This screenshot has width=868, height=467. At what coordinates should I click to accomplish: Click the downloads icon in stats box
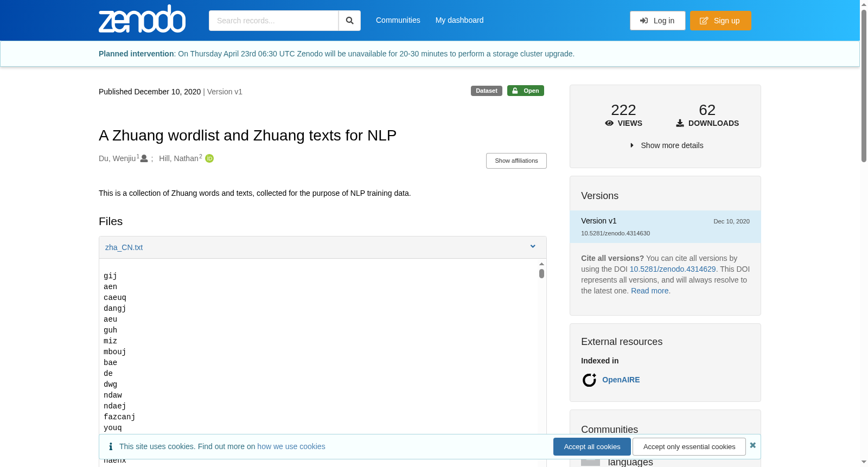pyautogui.click(x=680, y=123)
